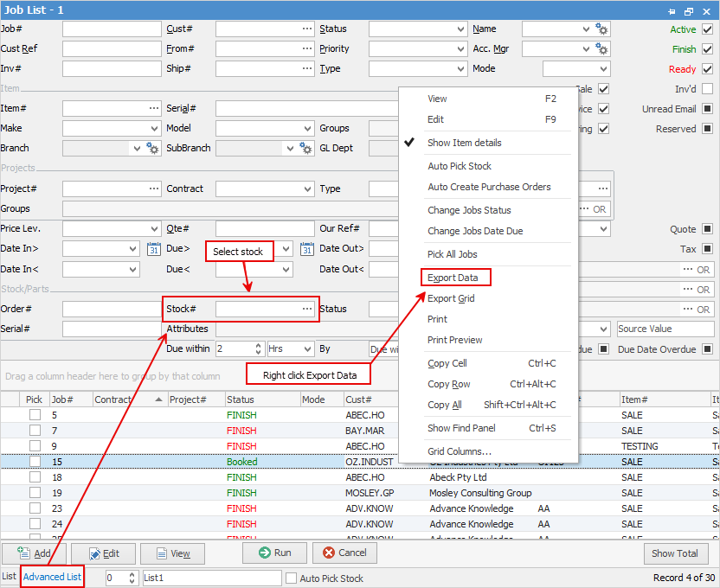The height and width of the screenshot is (588, 720).
Task: Open calendar picker beside Date Out>
Action: 306,249
